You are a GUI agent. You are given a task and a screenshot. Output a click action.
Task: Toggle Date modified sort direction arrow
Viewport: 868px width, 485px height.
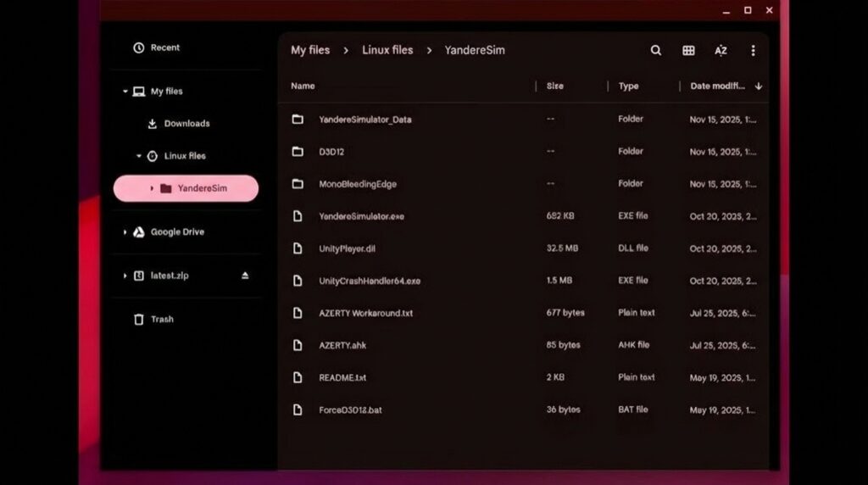click(x=758, y=86)
